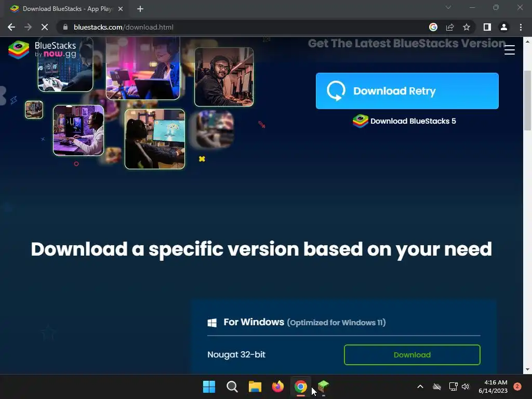Share this page using share icon
The image size is (532, 399).
point(450,27)
